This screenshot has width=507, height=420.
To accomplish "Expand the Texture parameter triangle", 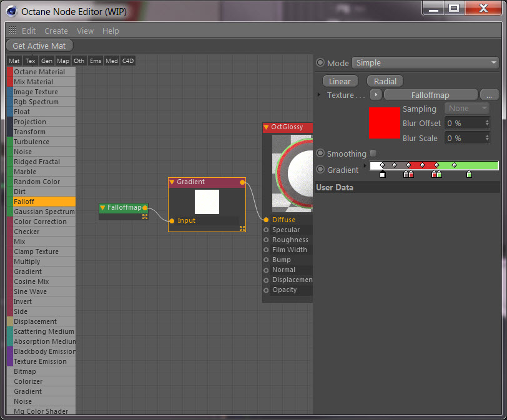I will coord(319,95).
